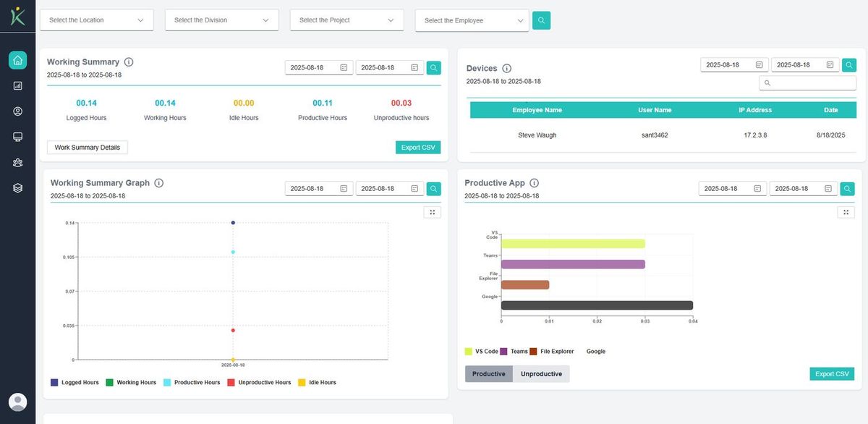Expand the Working Summary Graph to fullscreen

(x=432, y=212)
